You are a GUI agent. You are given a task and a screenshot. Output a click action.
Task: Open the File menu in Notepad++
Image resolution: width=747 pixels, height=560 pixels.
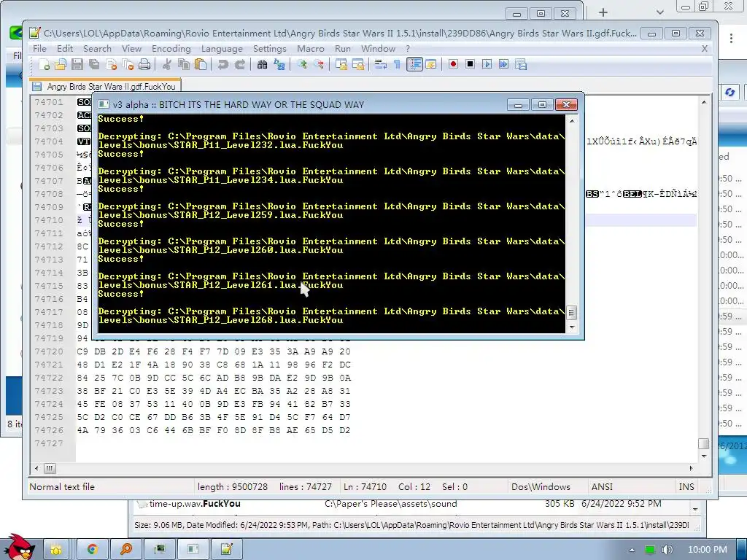39,49
